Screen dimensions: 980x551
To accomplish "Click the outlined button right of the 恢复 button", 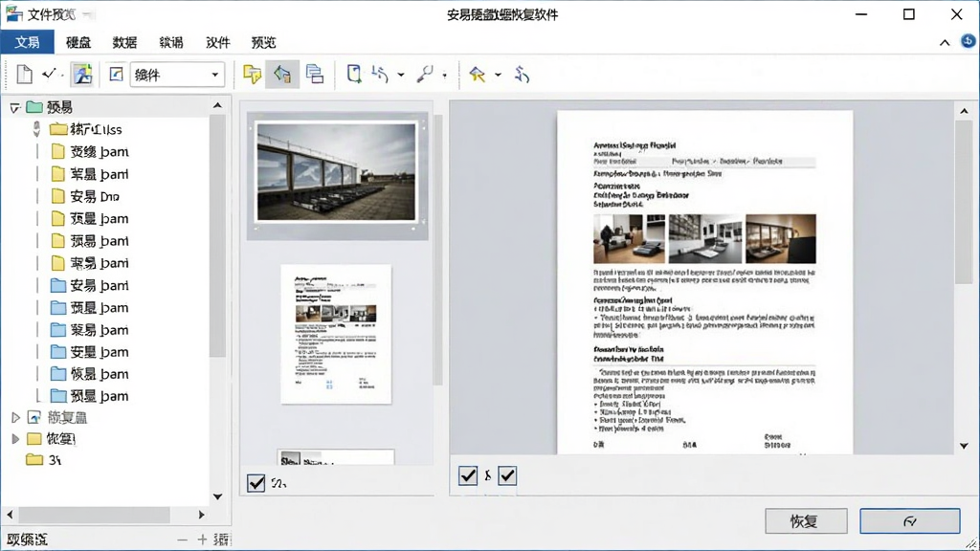I will click(910, 521).
